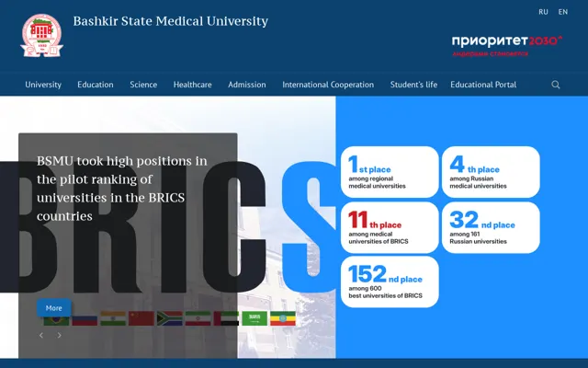Click the Saudi Arabia flag

(254, 318)
